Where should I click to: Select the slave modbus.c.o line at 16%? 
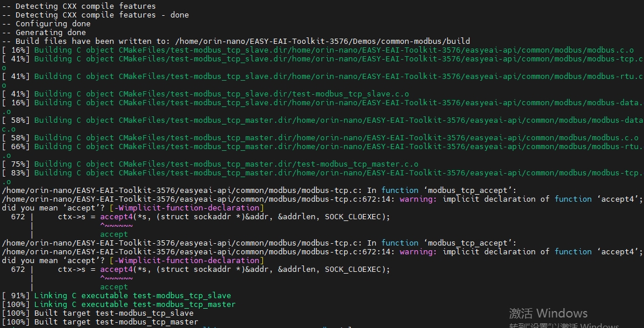pyautogui.click(x=318, y=50)
